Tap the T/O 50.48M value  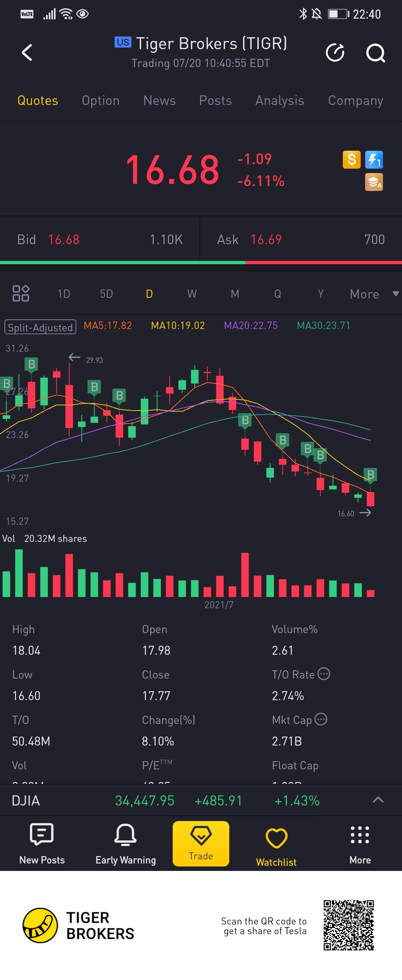31,741
